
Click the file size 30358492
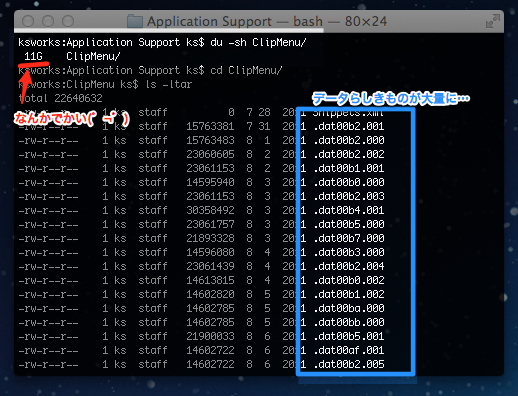point(210,210)
